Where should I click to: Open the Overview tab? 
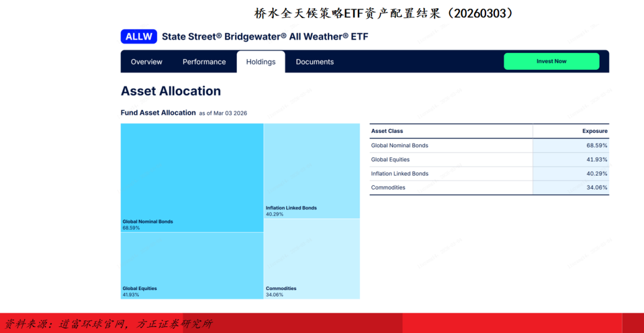coord(147,62)
